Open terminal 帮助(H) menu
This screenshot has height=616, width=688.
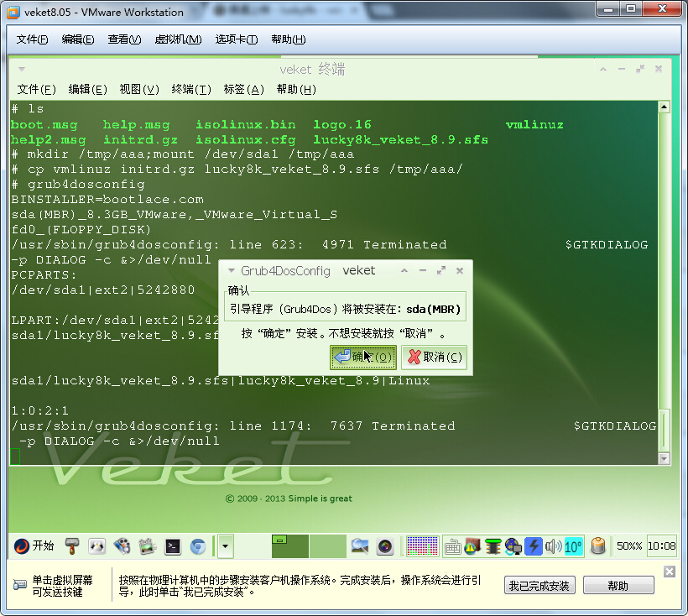coord(297,90)
